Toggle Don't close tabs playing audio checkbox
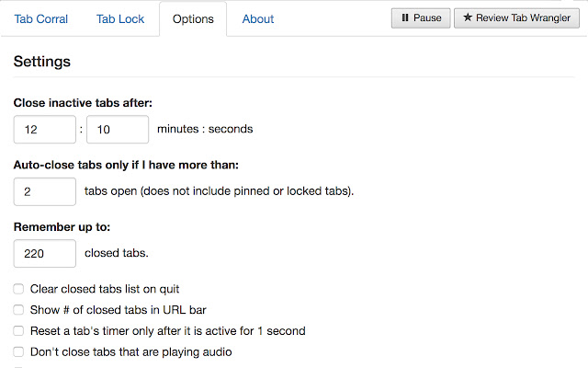Image resolution: width=588 pixels, height=368 pixels. tap(18, 352)
